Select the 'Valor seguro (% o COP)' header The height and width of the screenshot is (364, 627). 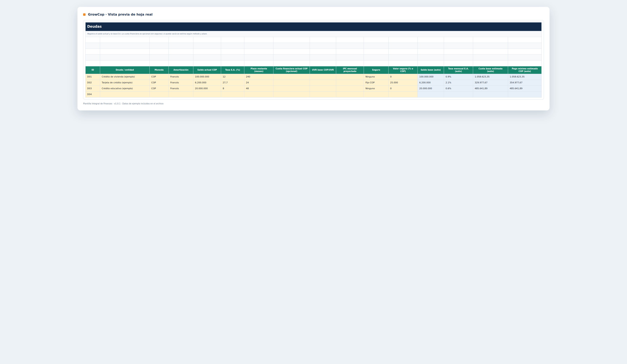pos(403,70)
